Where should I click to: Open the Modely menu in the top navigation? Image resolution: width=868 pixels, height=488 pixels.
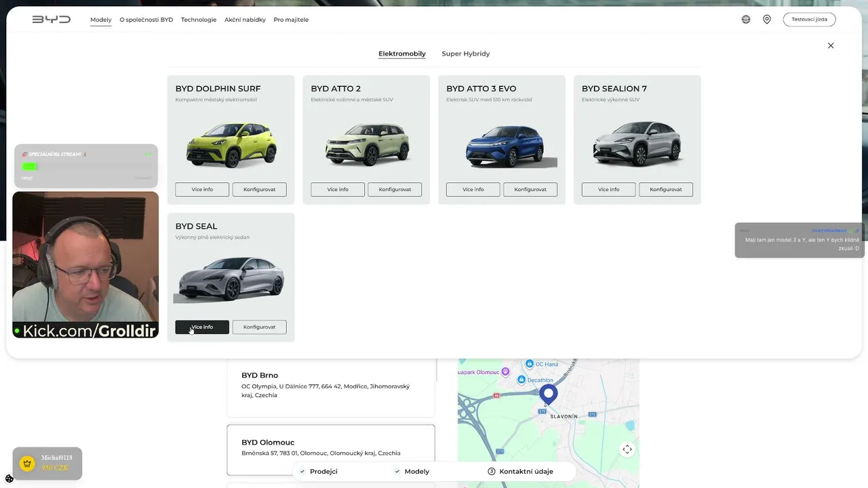[x=101, y=20]
